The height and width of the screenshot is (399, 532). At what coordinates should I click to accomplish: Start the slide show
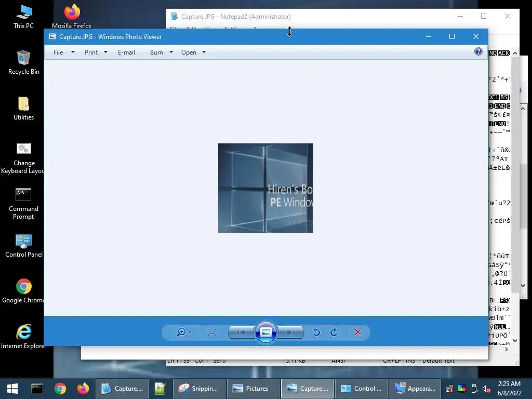(265, 332)
